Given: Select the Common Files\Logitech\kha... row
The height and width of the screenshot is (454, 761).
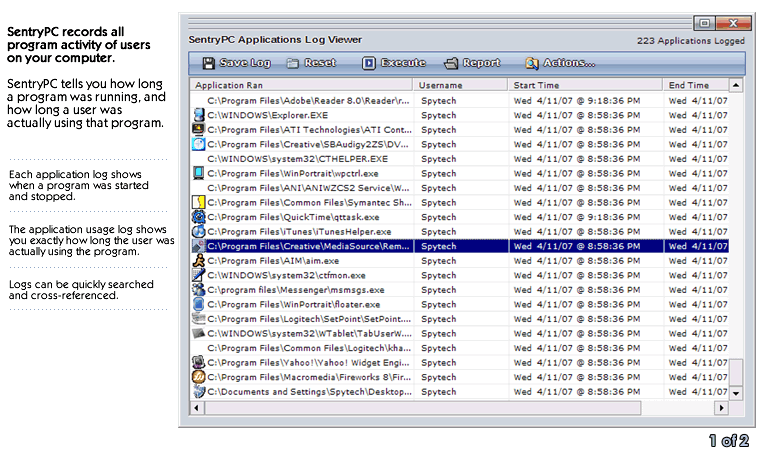Looking at the screenshot, I should point(459,348).
